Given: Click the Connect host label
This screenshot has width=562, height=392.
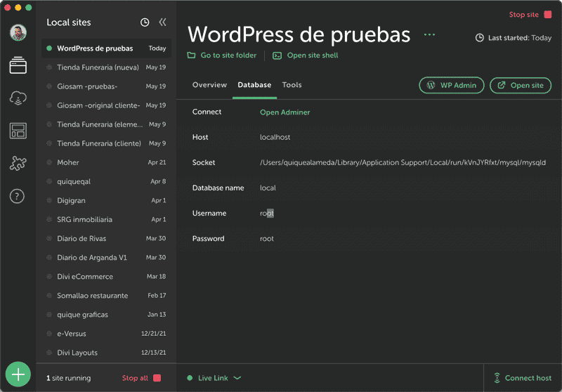Looking at the screenshot, I should (x=528, y=378).
